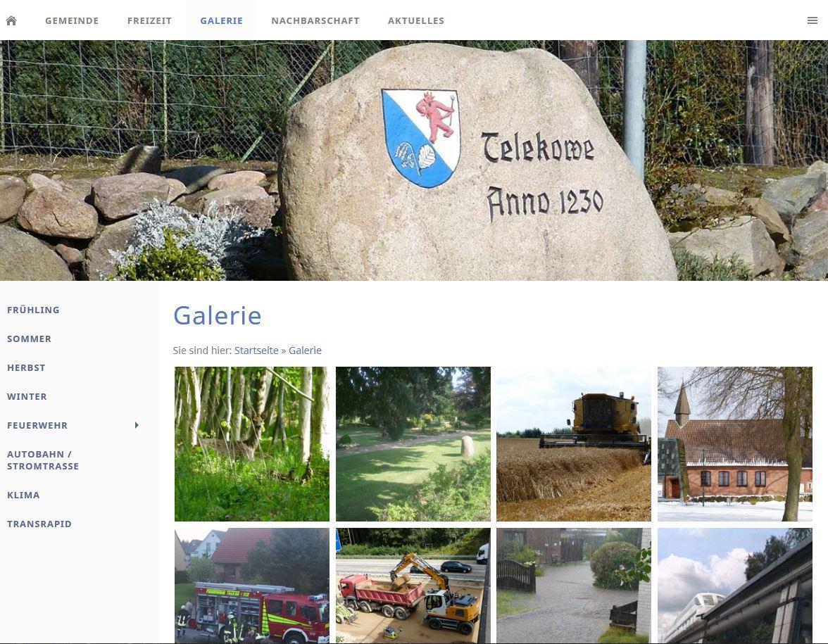Expand the Feuerwehr submenu arrow
Image resolution: width=828 pixels, height=644 pixels.
(x=137, y=425)
